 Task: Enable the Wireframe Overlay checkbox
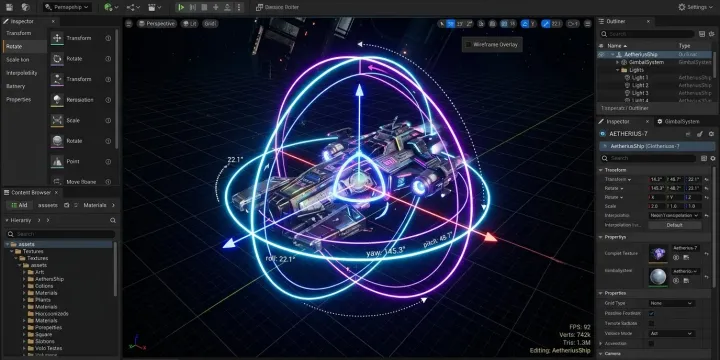[x=468, y=45]
